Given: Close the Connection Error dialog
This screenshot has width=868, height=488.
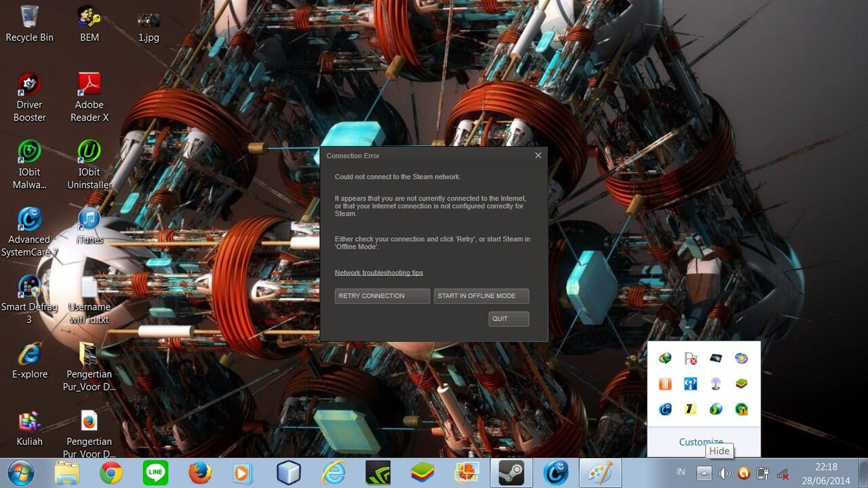Looking at the screenshot, I should tap(538, 155).
